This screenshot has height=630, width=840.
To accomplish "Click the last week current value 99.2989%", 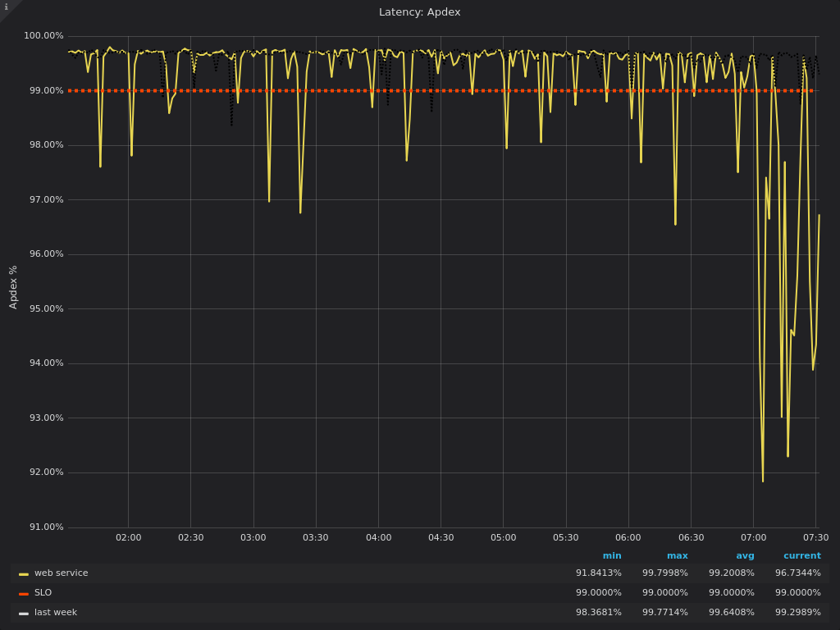I will pyautogui.click(x=797, y=613).
